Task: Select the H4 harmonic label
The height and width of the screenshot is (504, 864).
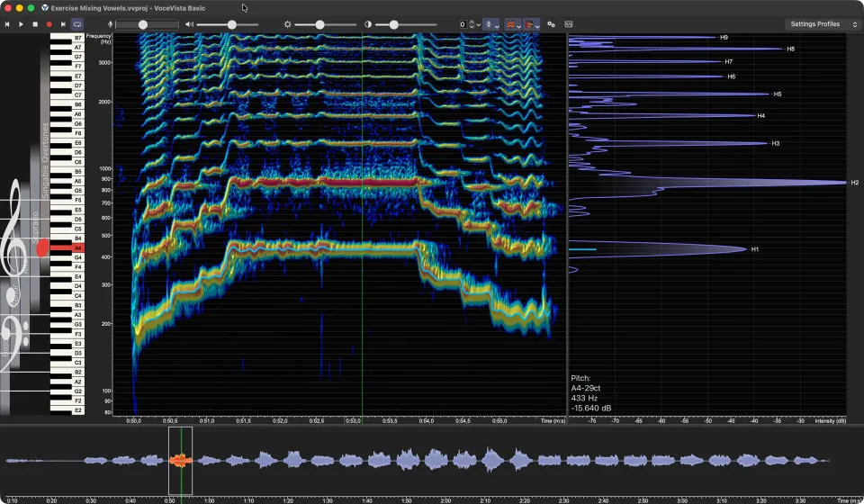Action: point(761,116)
